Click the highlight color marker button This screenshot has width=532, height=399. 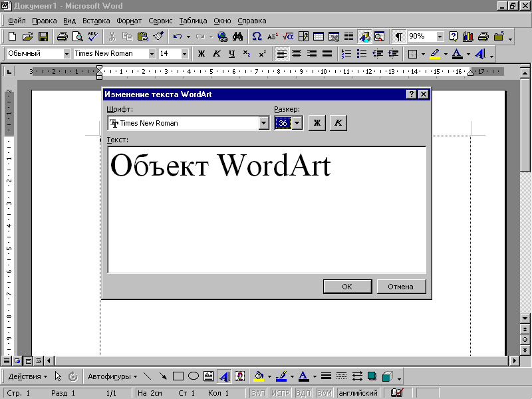[x=435, y=54]
